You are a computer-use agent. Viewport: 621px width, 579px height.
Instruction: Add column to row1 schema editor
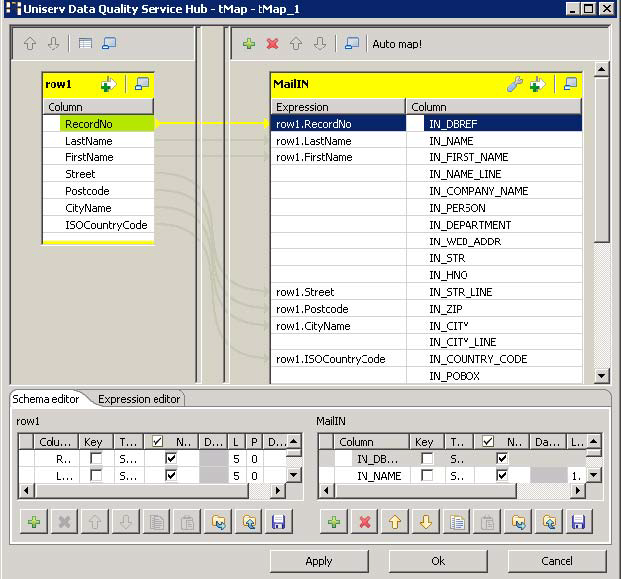click(32, 521)
